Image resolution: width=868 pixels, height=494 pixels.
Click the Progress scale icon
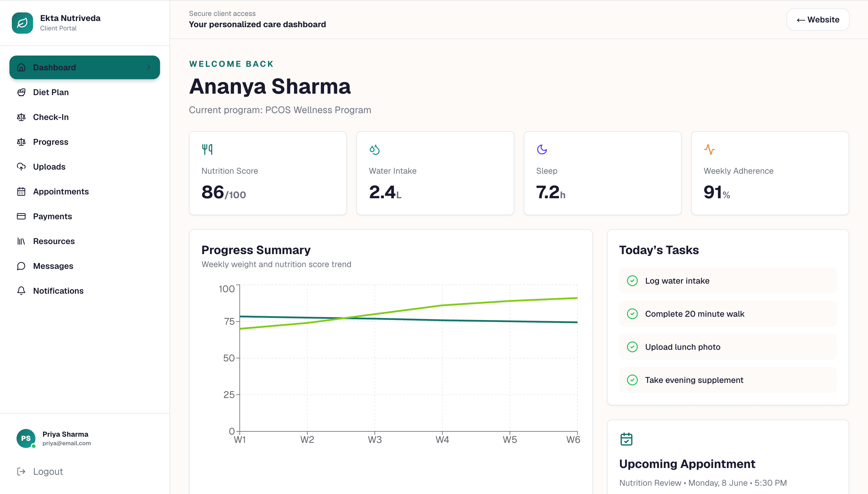(x=21, y=142)
